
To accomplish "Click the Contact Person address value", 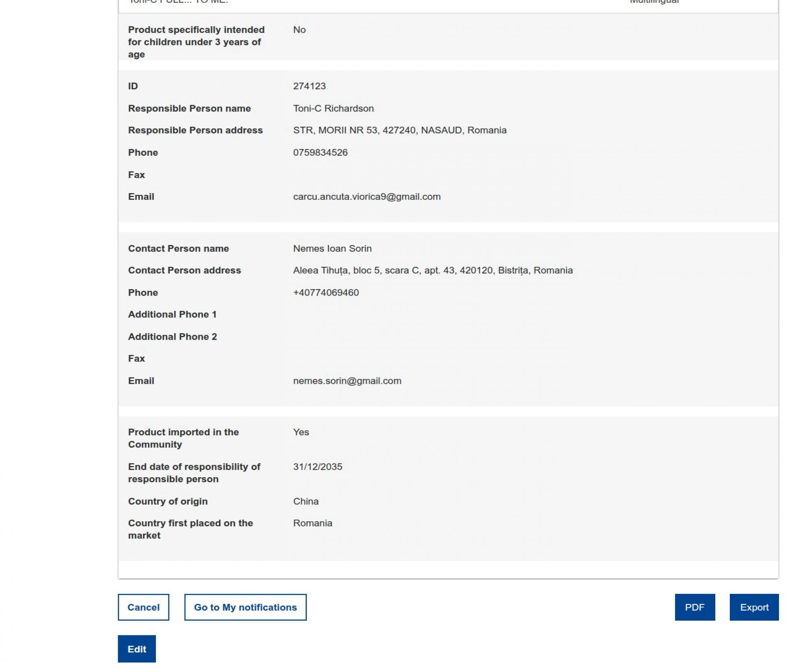I will (433, 270).
